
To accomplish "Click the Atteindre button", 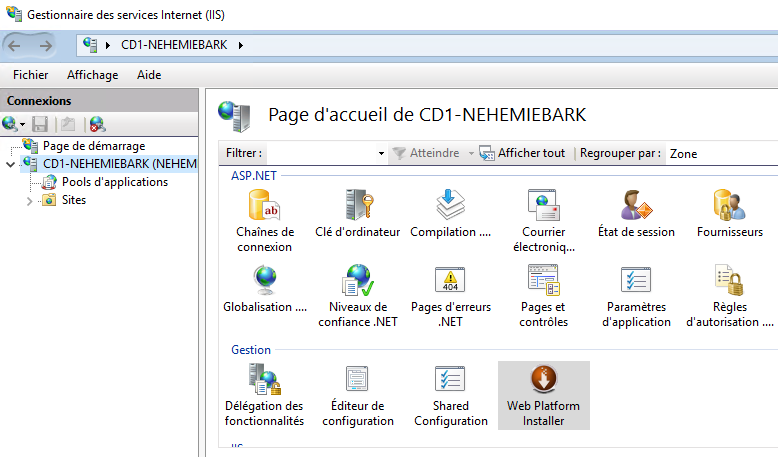I will [426, 153].
